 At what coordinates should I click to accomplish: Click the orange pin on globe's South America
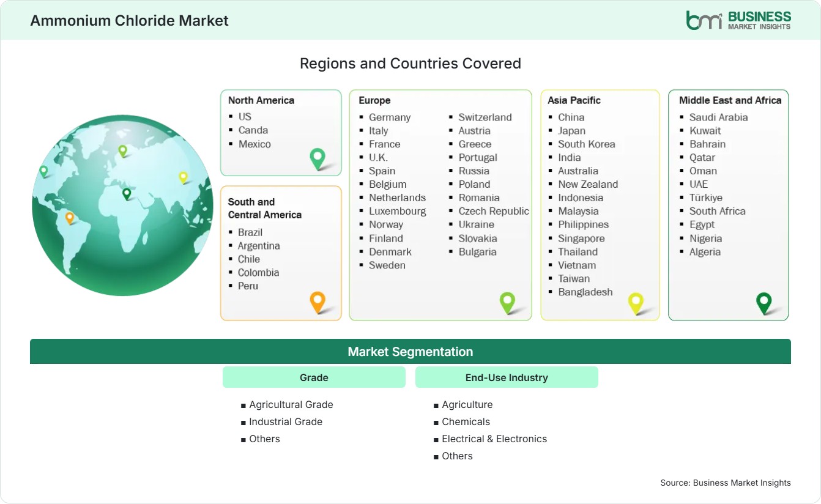coord(70,218)
